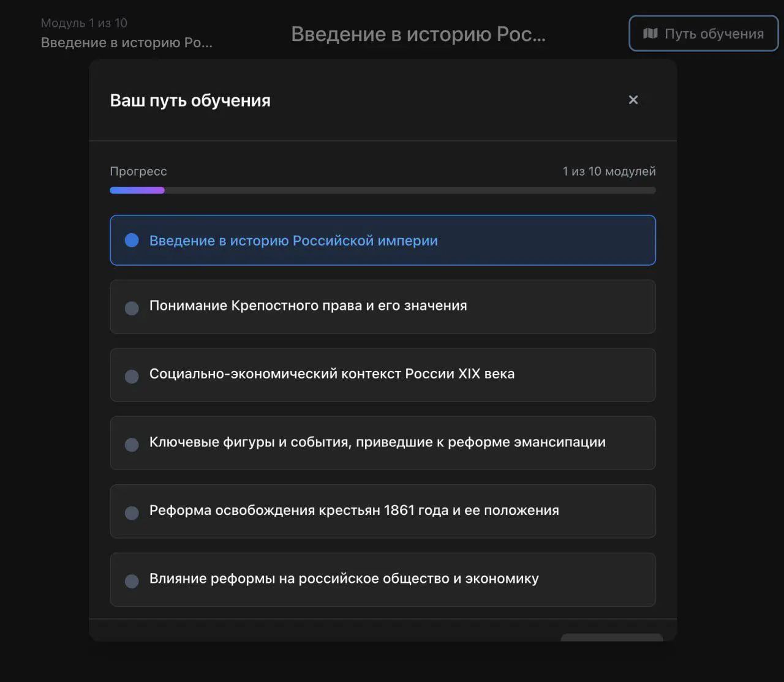Click the partially visible button below the module list
784x682 pixels.
[611, 638]
